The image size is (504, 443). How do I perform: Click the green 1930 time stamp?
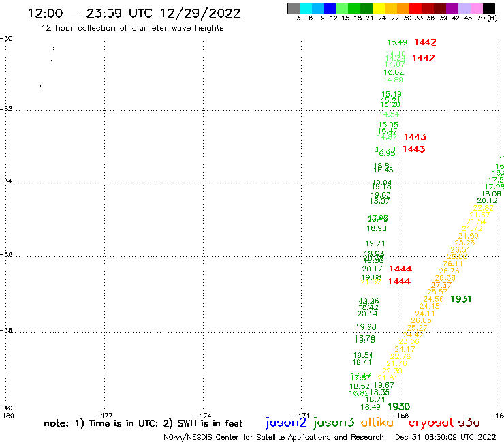point(399,407)
